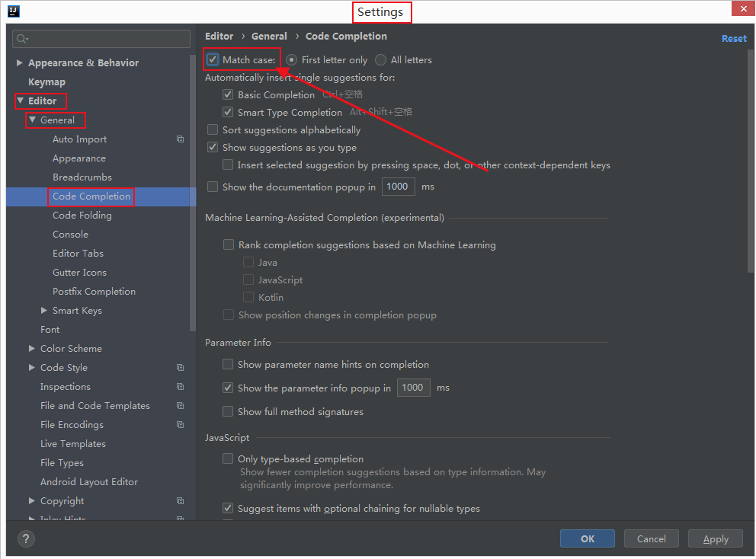
Task: Click the parameter info popup delay field
Action: tap(414, 388)
